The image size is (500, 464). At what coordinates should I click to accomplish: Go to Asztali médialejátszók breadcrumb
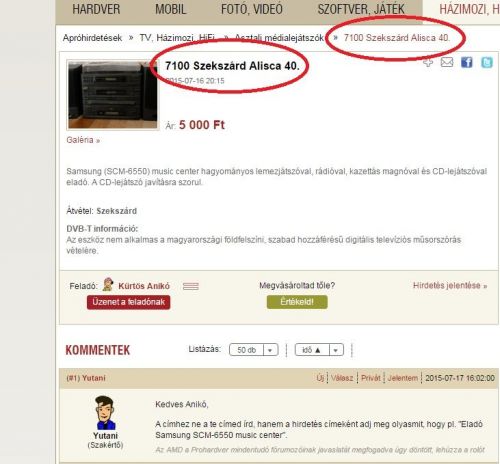coord(279,38)
